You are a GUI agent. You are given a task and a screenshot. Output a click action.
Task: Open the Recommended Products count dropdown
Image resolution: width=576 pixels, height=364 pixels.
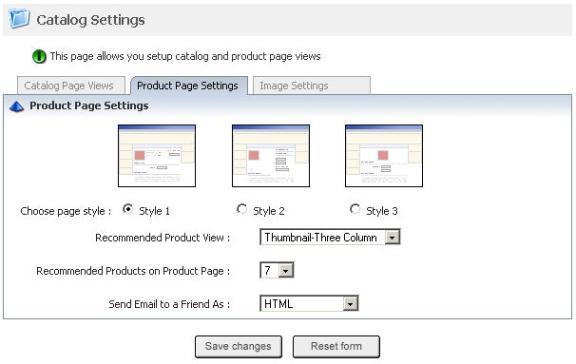(x=277, y=270)
